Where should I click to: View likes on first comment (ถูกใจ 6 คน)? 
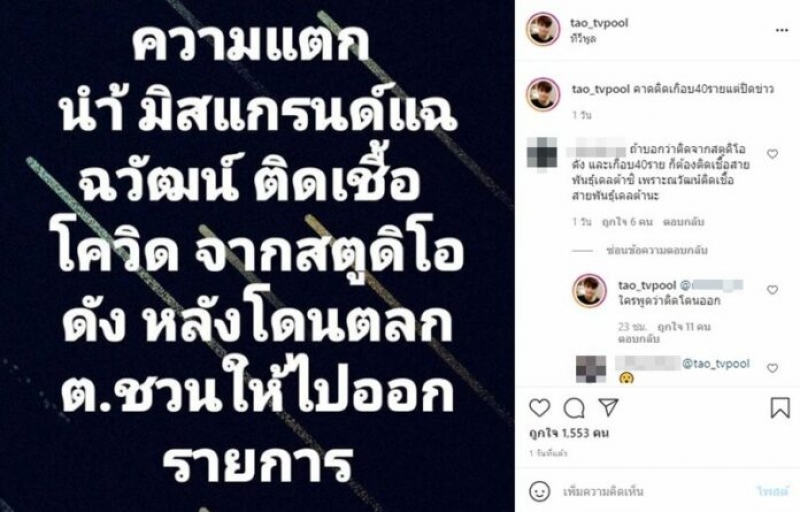click(x=627, y=222)
